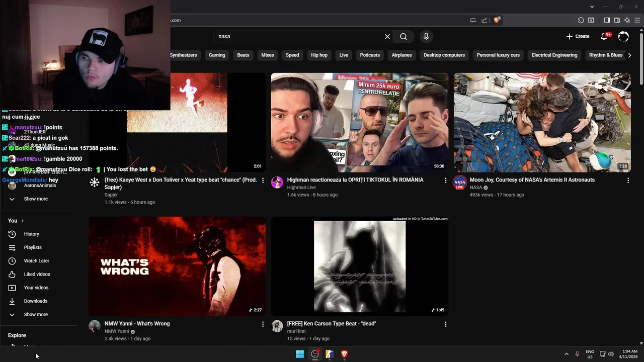Open Brave Leo AI sparkle icon
This screenshot has width=644, height=362.
(627, 20)
